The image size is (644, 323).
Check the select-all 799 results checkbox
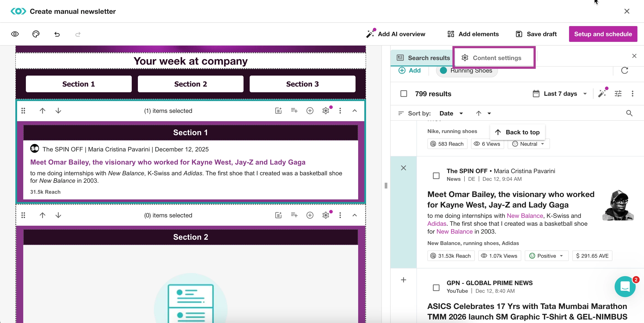pos(404,94)
